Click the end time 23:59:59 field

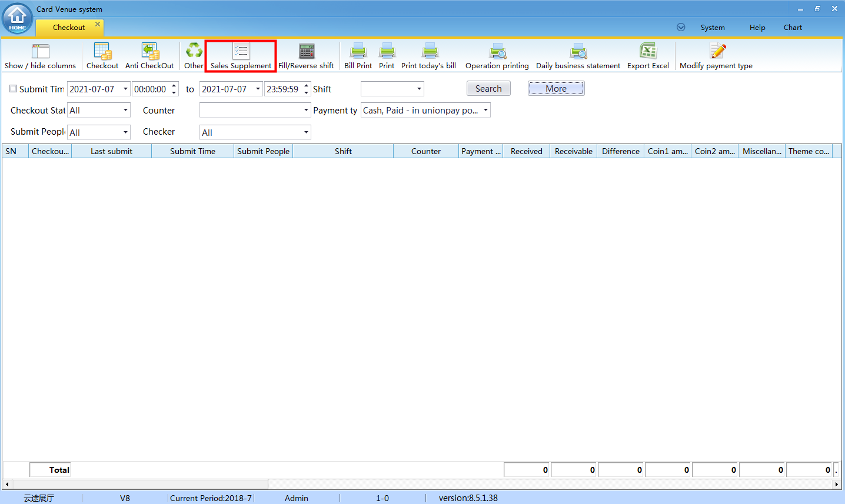point(283,89)
